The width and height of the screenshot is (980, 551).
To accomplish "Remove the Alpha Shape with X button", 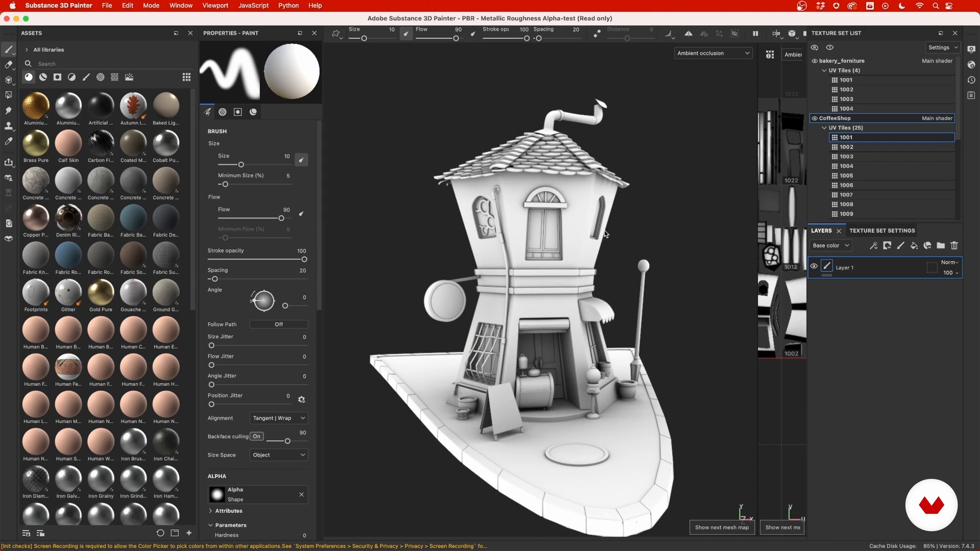I will [x=301, y=494].
